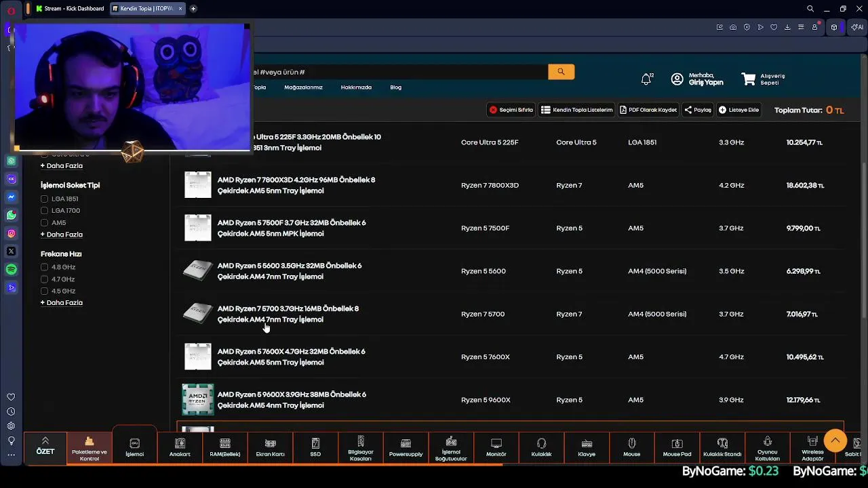Select the Mouse Pad category
Screen dimensions: 868x488
(x=677, y=448)
